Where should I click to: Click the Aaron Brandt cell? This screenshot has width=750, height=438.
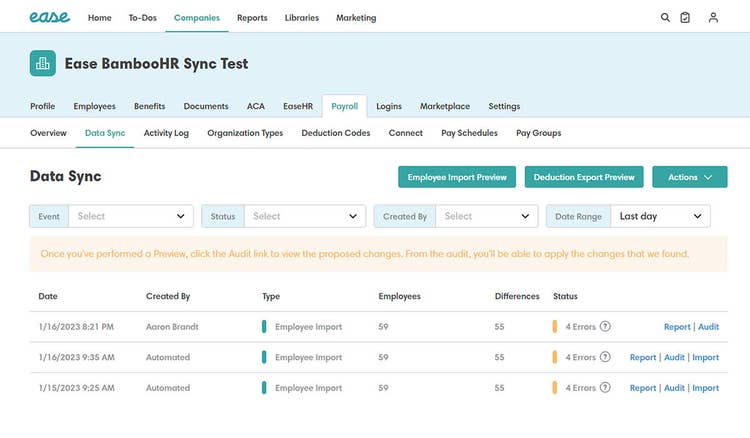tap(172, 327)
